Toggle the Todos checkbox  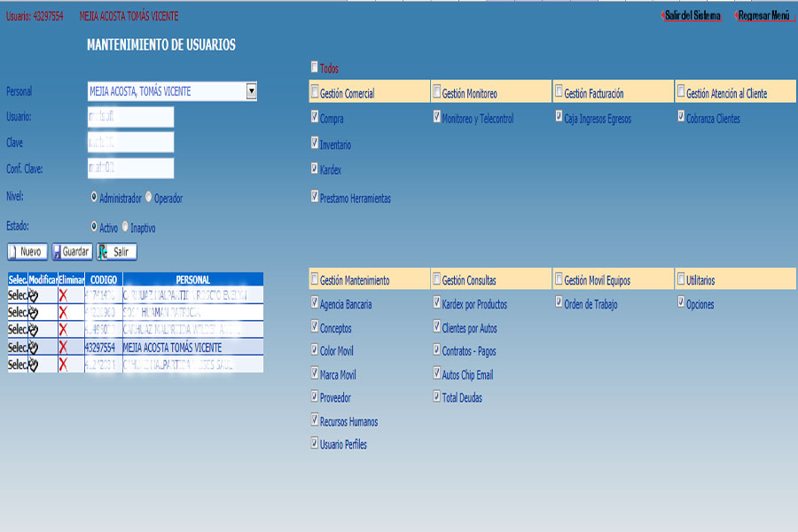tap(315, 66)
